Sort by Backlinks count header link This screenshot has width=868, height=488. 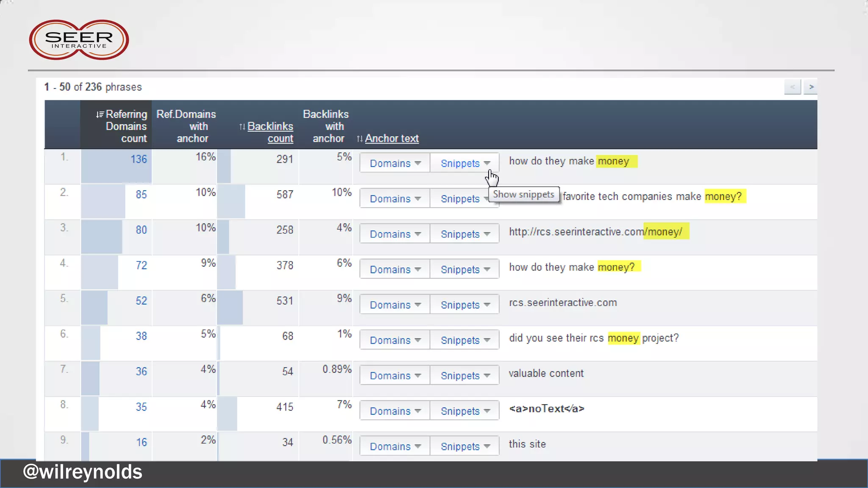(270, 132)
